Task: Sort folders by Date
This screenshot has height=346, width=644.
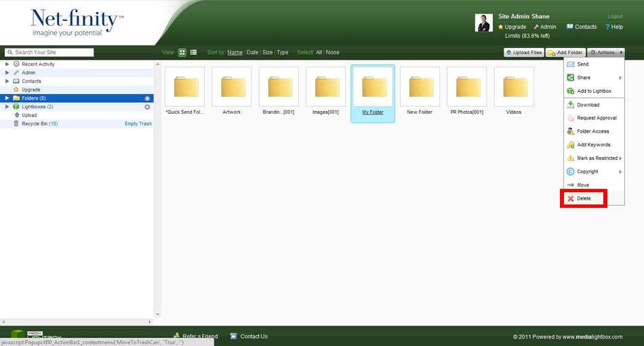Action: (x=252, y=52)
